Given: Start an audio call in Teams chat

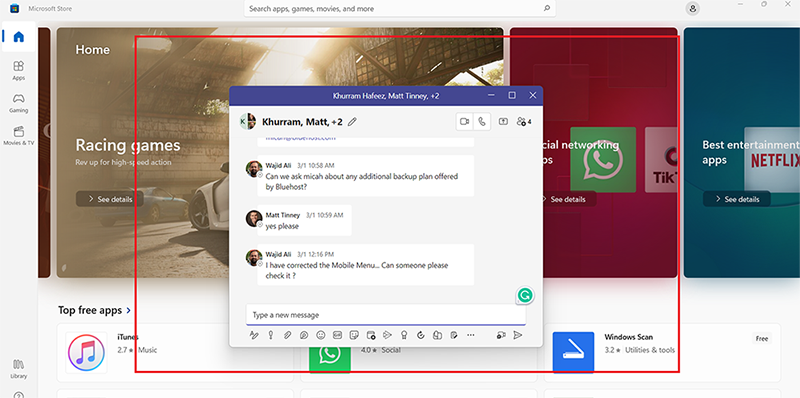Looking at the screenshot, I should 482,121.
